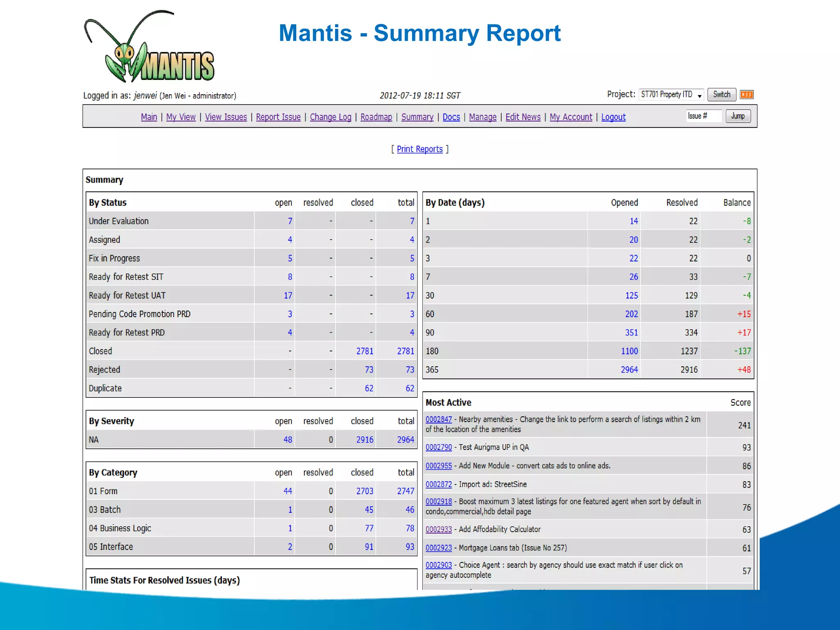The width and height of the screenshot is (840, 630).
Task: Open issue 0002955 Add New Module
Action: (x=438, y=466)
